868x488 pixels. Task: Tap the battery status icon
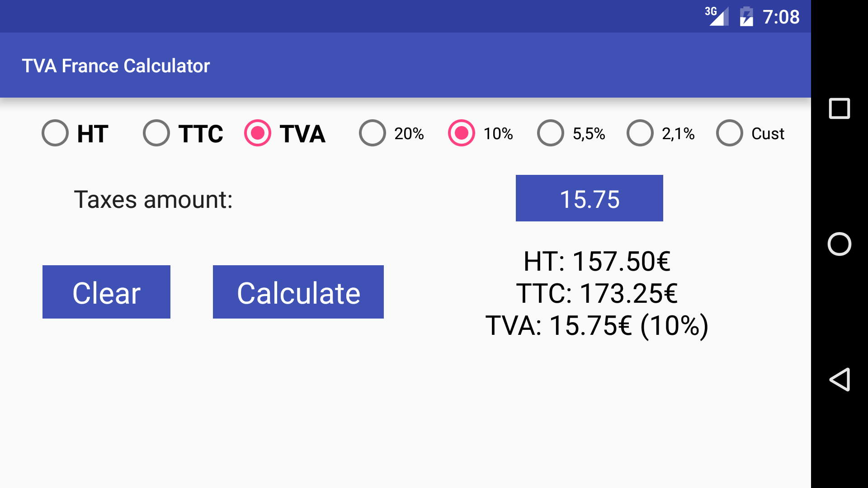tap(746, 17)
